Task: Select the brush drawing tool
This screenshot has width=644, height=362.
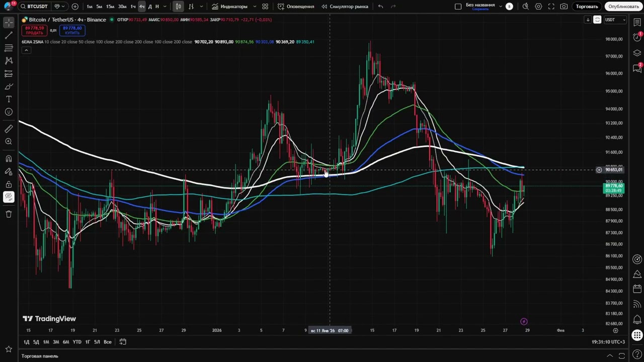Action: coord(9,86)
